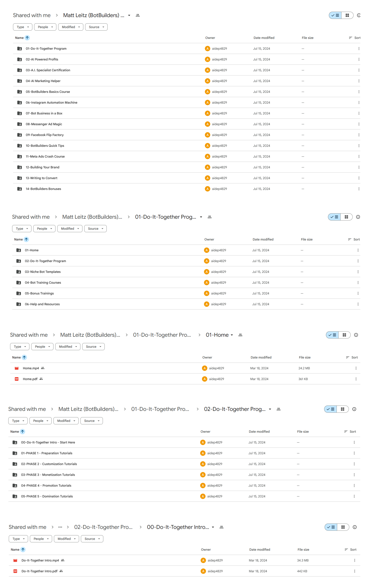Switch to grid layout in 00-Do-It-Together Intro view
This screenshot has height=588, width=372.
(343, 527)
